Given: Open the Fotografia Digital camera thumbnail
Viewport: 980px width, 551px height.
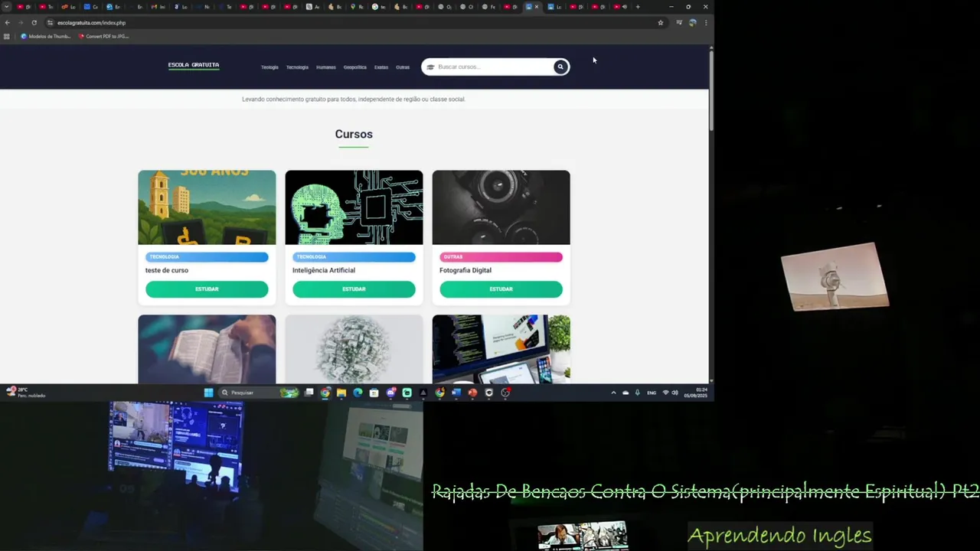Looking at the screenshot, I should tap(501, 207).
